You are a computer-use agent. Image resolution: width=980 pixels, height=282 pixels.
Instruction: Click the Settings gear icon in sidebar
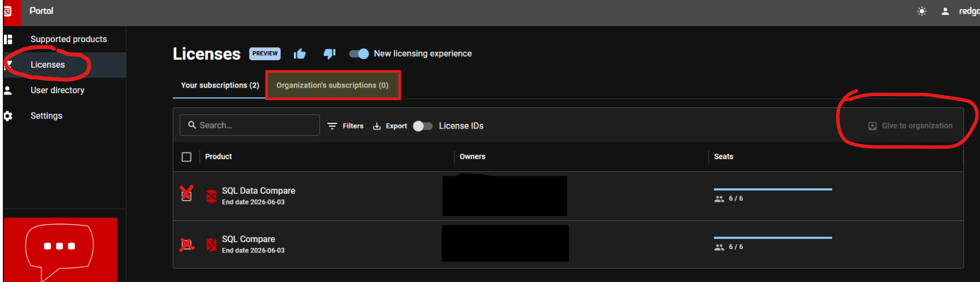point(8,116)
